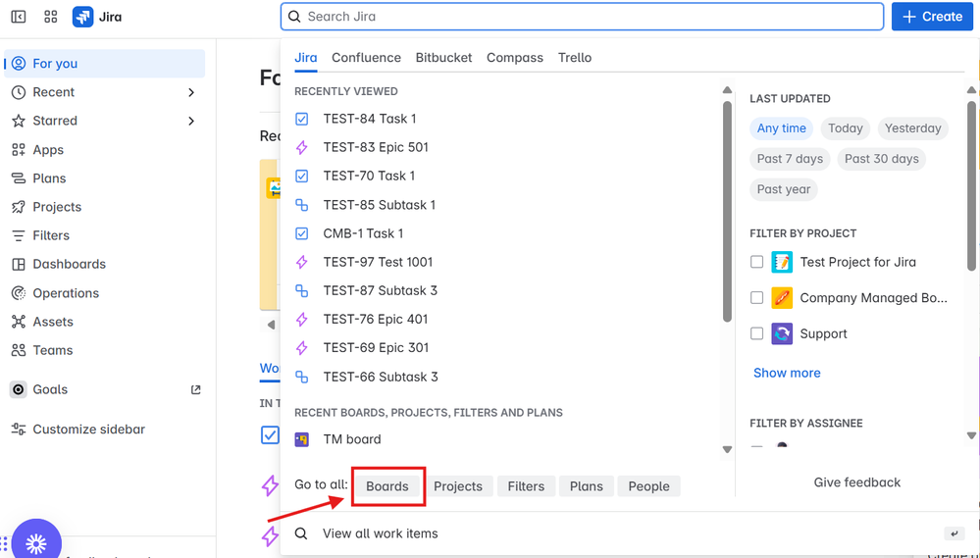This screenshot has height=558, width=980.
Task: Open the Give feedback link
Action: point(856,482)
